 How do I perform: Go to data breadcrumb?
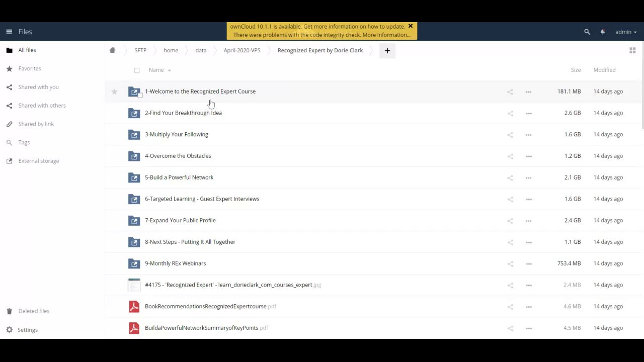(x=201, y=50)
